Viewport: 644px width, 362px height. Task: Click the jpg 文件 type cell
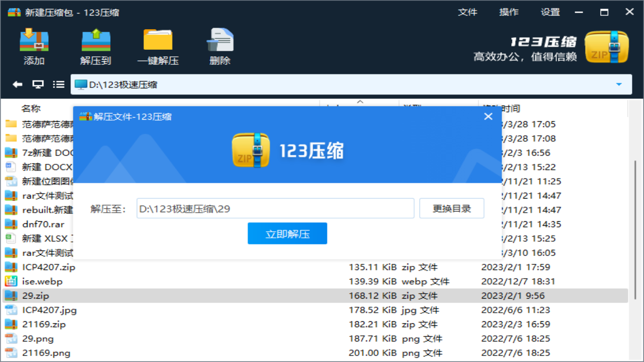coord(420,310)
